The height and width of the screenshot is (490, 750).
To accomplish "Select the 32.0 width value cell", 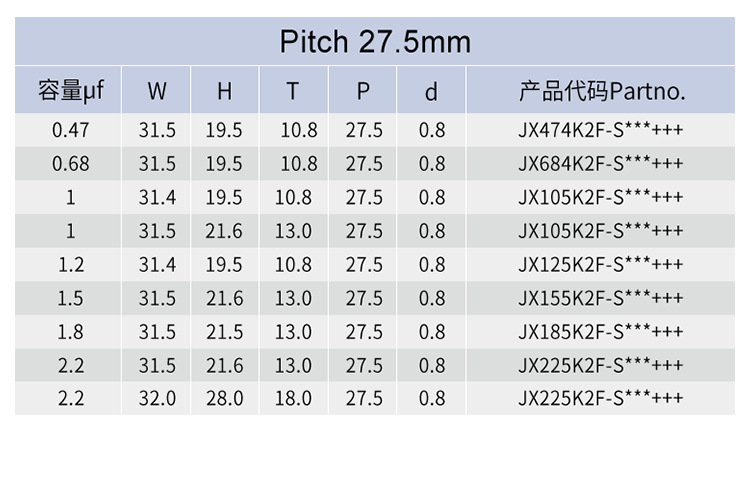I will [157, 398].
